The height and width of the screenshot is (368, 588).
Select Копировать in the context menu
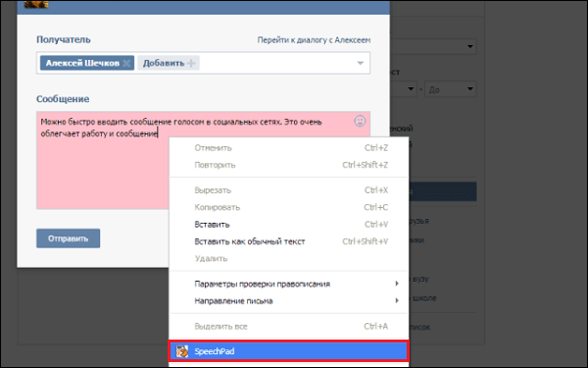tap(288, 207)
